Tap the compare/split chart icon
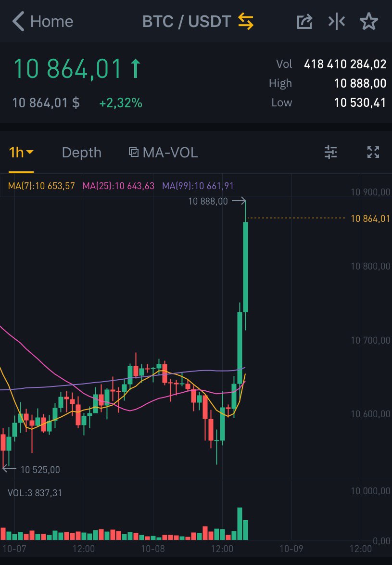The image size is (392, 565). point(337,22)
